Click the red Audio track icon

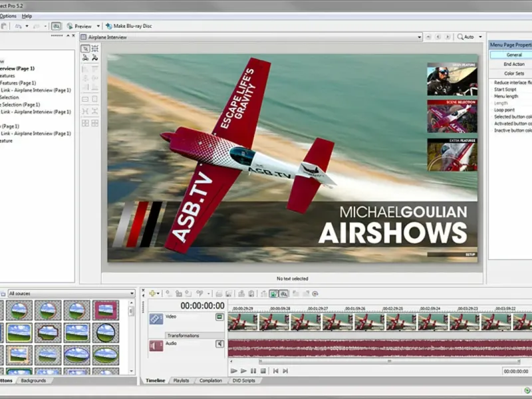156,346
